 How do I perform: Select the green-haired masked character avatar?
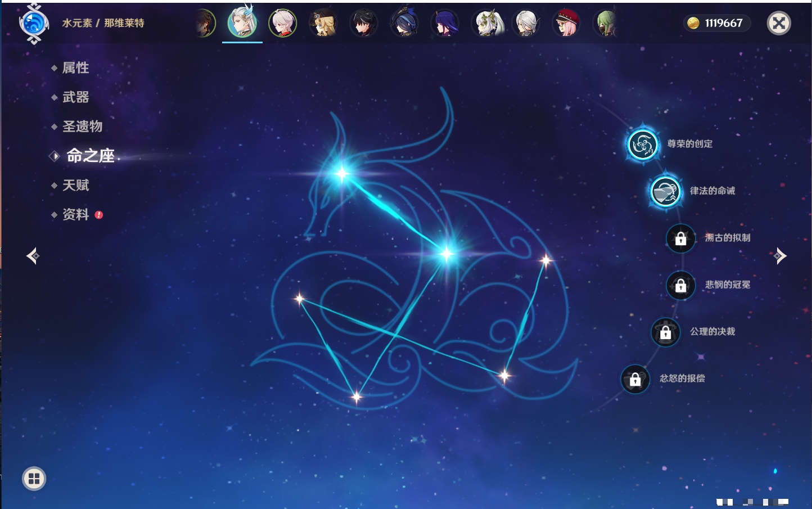point(606,23)
